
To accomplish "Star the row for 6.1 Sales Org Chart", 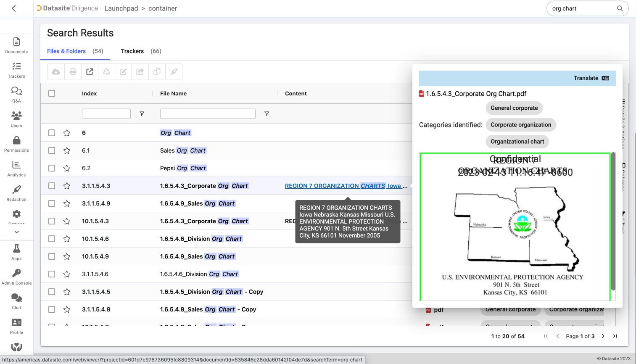I will pos(67,150).
